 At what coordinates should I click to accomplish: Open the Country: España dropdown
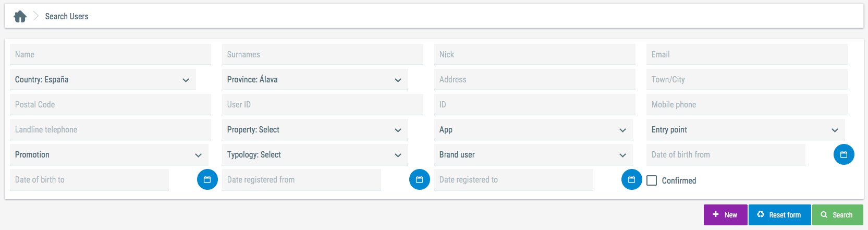(103, 80)
